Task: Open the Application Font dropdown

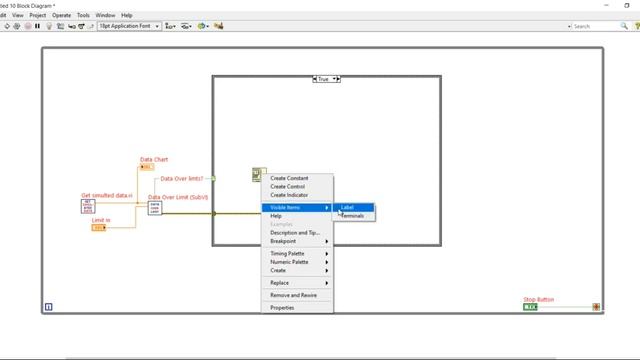Action: pos(129,26)
